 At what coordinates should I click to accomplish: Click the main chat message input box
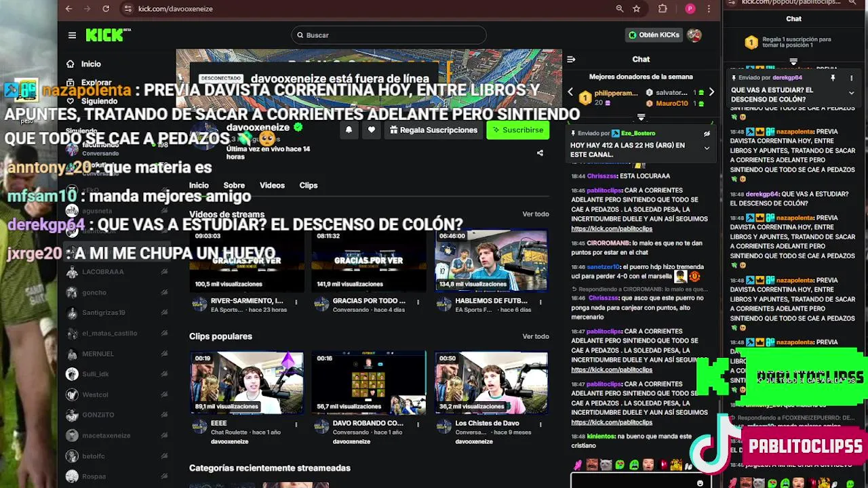640,482
